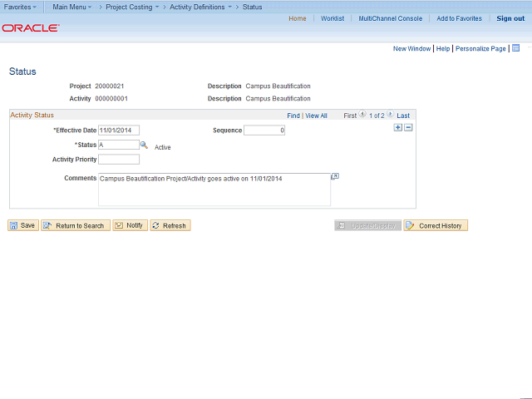Sign out of the application

(x=510, y=18)
